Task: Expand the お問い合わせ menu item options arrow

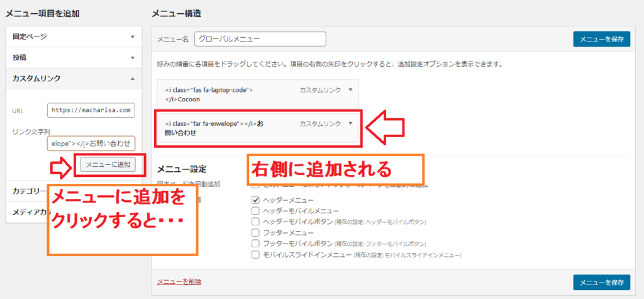Action: [350, 123]
